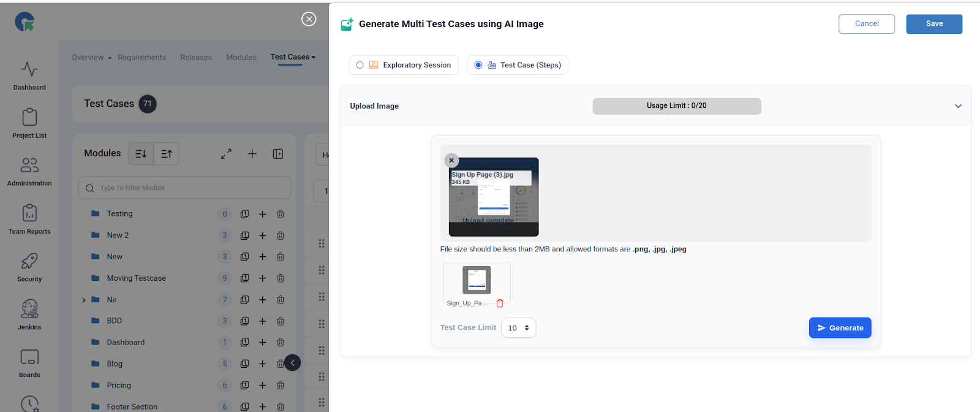Open the Test Case Limit dropdown
Image resolution: width=980 pixels, height=412 pixels.
[x=518, y=328]
